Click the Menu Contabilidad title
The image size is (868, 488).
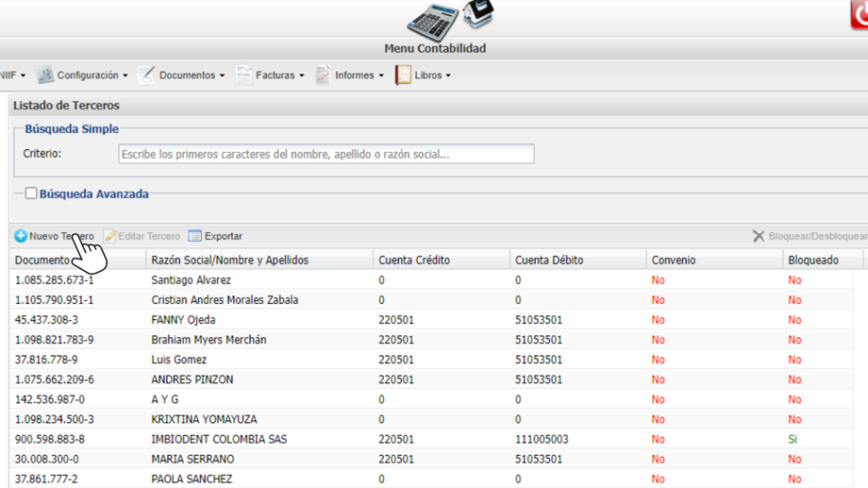pyautogui.click(x=435, y=49)
